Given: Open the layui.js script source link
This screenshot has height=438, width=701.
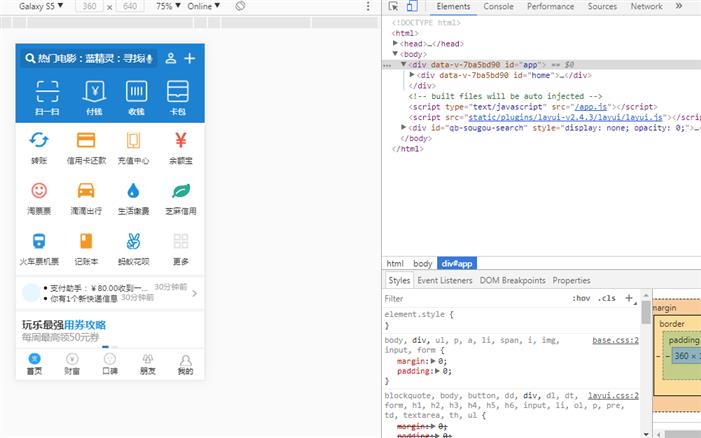Looking at the screenshot, I should tap(566, 117).
